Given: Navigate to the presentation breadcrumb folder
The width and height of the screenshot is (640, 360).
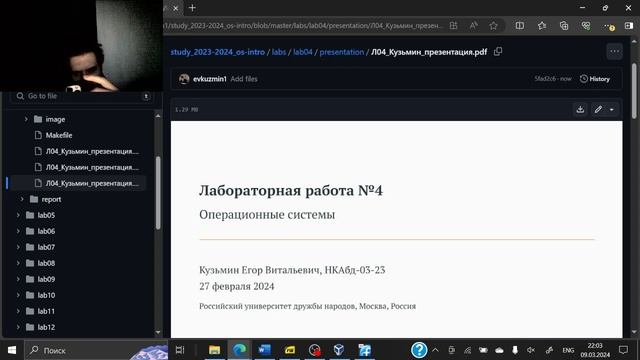Looking at the screenshot, I should pyautogui.click(x=342, y=52).
